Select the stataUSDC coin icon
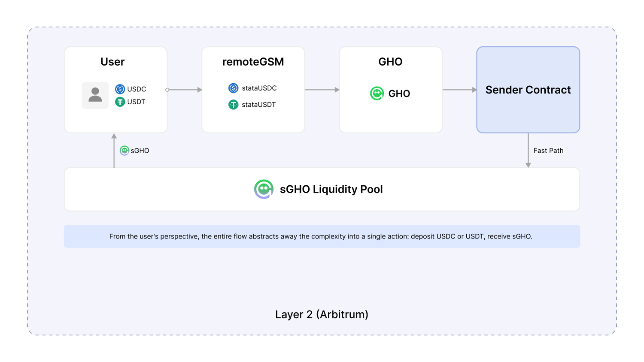This screenshot has height=362, width=644. (x=233, y=88)
